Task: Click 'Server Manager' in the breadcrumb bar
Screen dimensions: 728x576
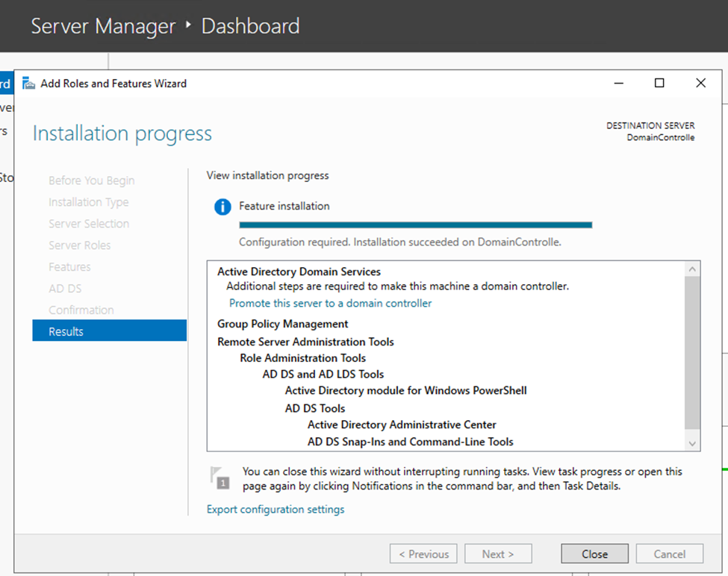Action: (102, 26)
